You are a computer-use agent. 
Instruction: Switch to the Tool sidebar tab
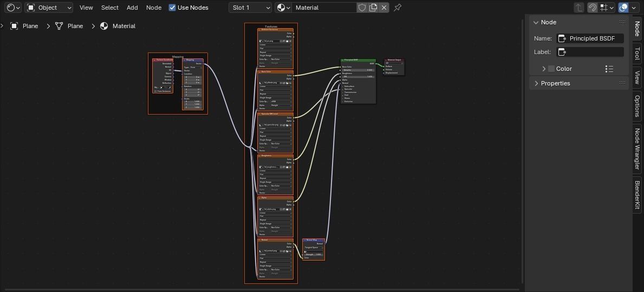(x=637, y=54)
